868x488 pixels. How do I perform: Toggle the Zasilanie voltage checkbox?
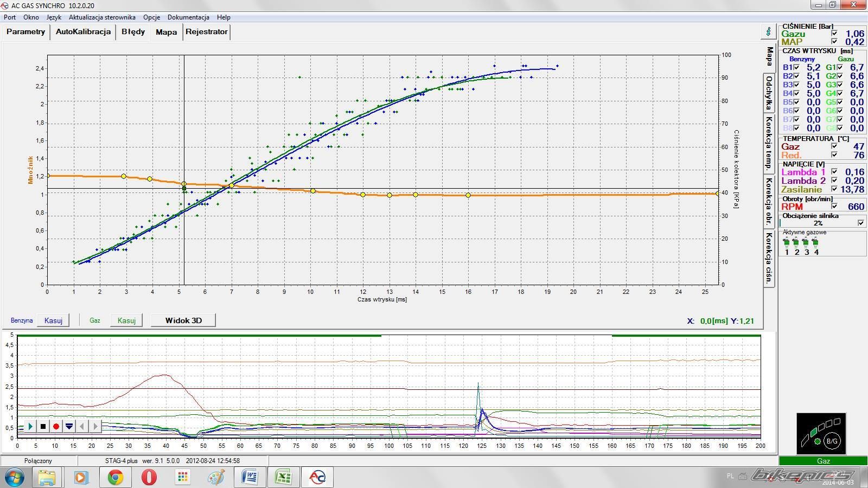(834, 189)
